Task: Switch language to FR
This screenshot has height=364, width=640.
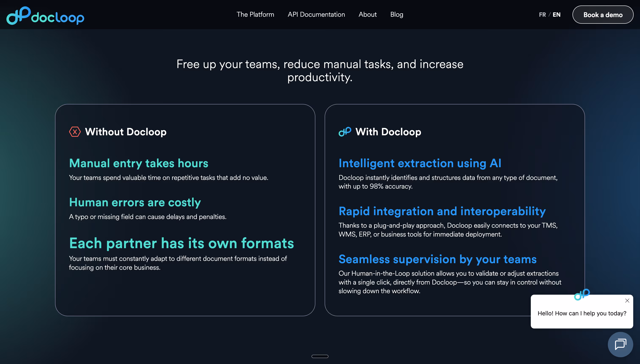Action: click(542, 15)
